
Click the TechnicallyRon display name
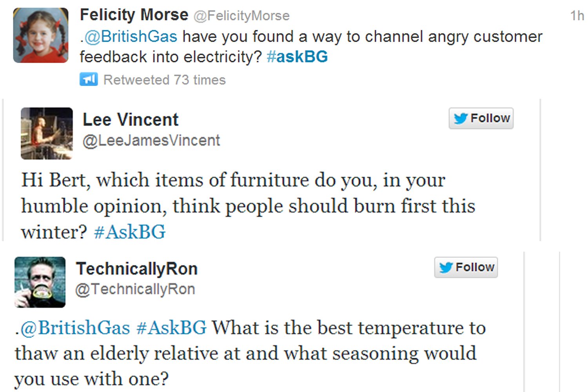[137, 269]
